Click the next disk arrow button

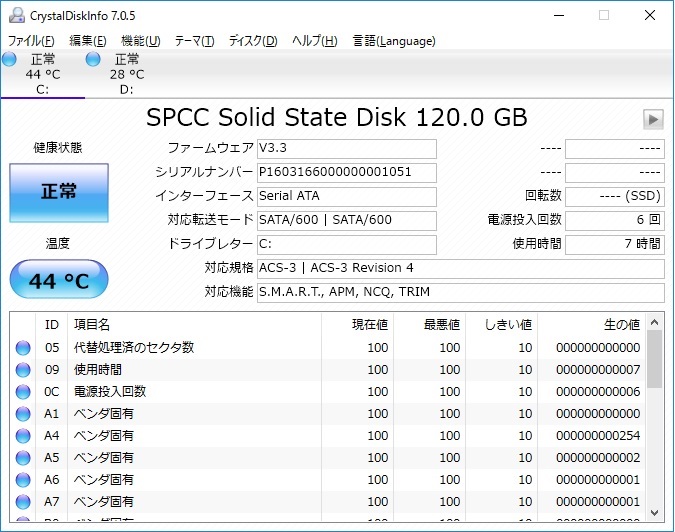(x=653, y=119)
